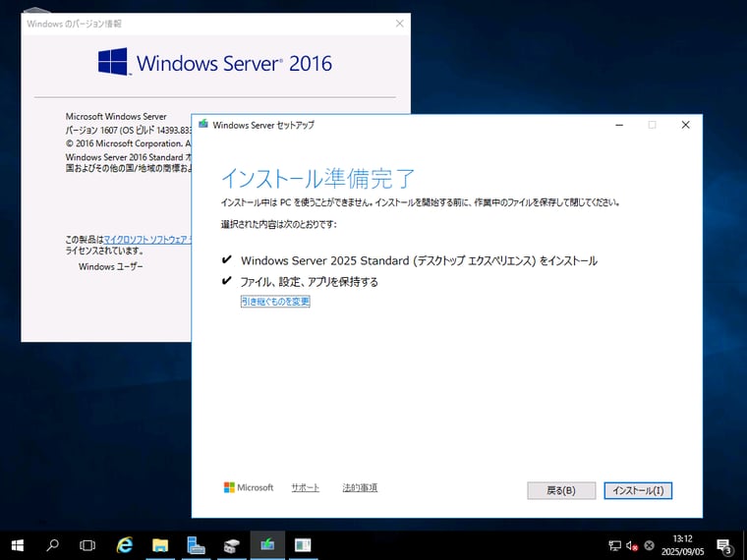This screenshot has height=560, width=747.
Task: Click the インストール(I) button
Action: pyautogui.click(x=638, y=490)
